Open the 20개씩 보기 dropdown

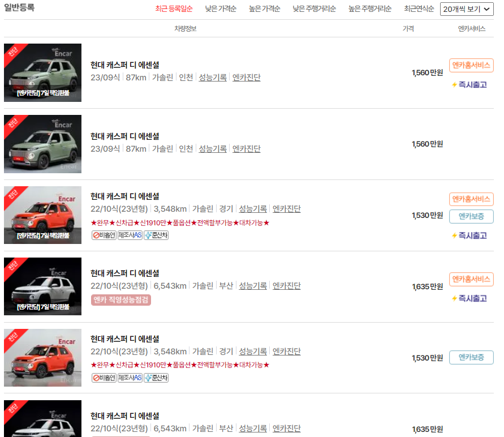pyautogui.click(x=467, y=9)
